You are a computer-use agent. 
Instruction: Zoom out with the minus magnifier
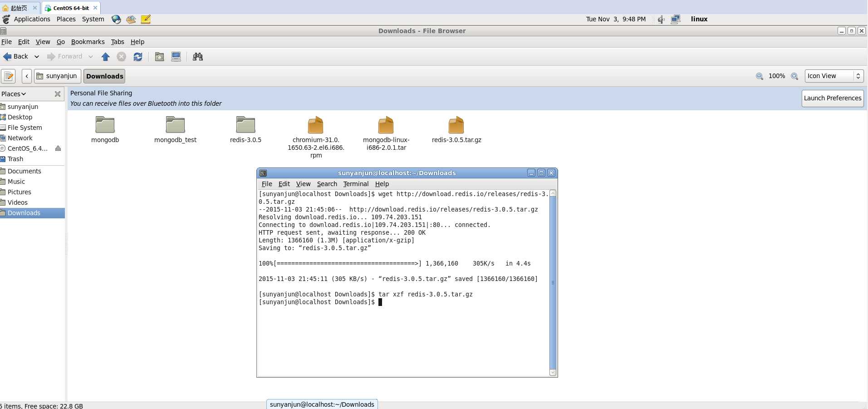pyautogui.click(x=759, y=76)
